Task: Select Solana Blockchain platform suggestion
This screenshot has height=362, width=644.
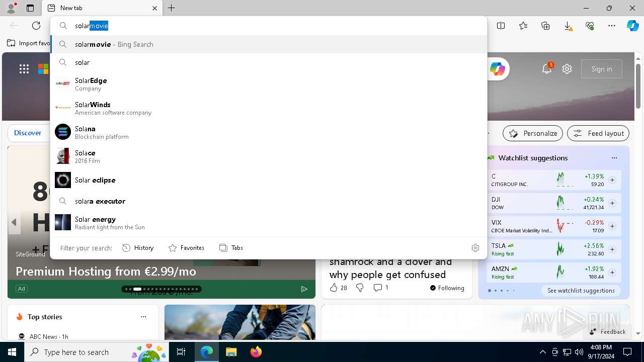Action: [269, 132]
